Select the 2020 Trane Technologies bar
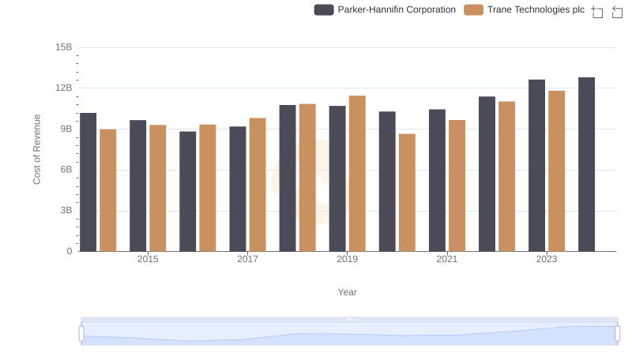The width and height of the screenshot is (632, 364). (407, 193)
